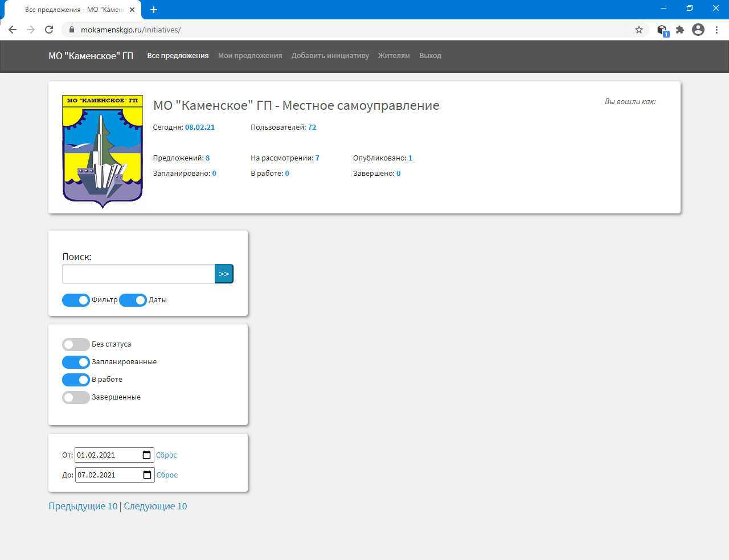
Task: Click inside the Поиск text field
Action: (138, 274)
